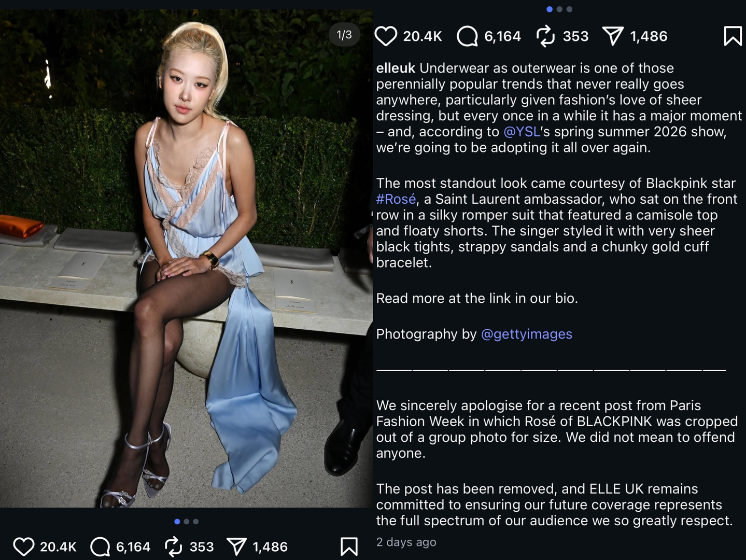This screenshot has height=560, width=746.
Task: Open comments via the top speech bubble icon
Action: click(x=467, y=36)
